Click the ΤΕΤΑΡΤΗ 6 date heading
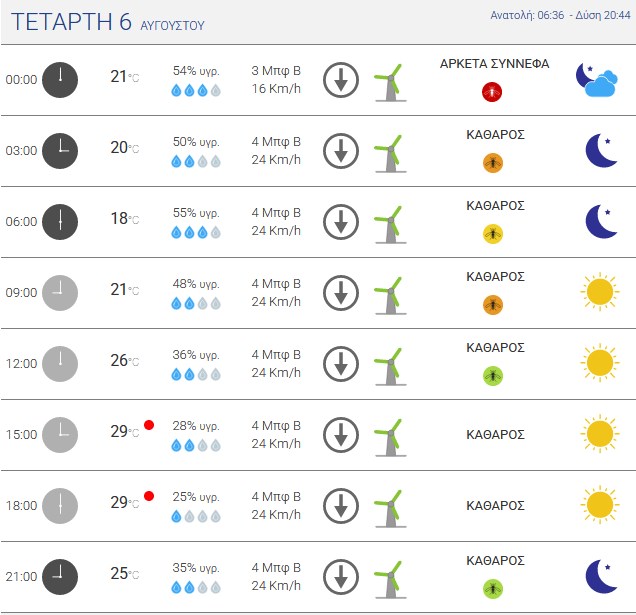The width and height of the screenshot is (636, 615). (71, 22)
